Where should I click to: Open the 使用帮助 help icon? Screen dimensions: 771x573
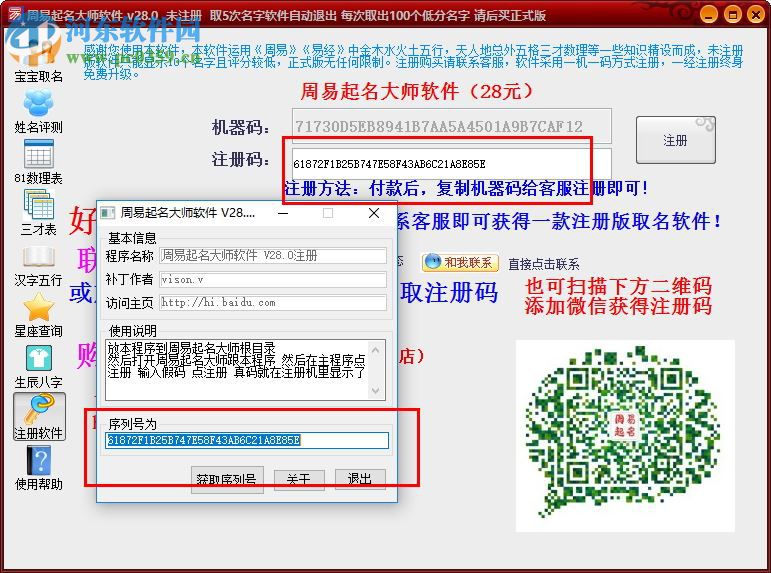39,467
